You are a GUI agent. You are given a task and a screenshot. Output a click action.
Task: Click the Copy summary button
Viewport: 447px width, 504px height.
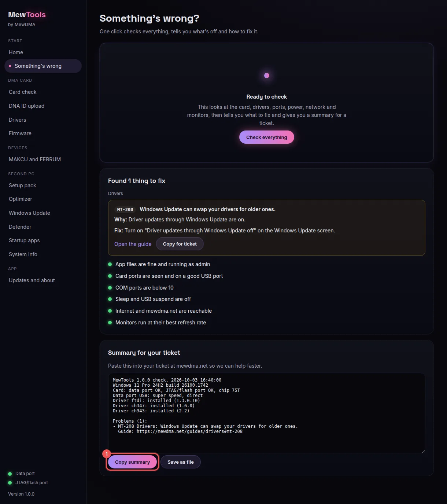coord(133,462)
